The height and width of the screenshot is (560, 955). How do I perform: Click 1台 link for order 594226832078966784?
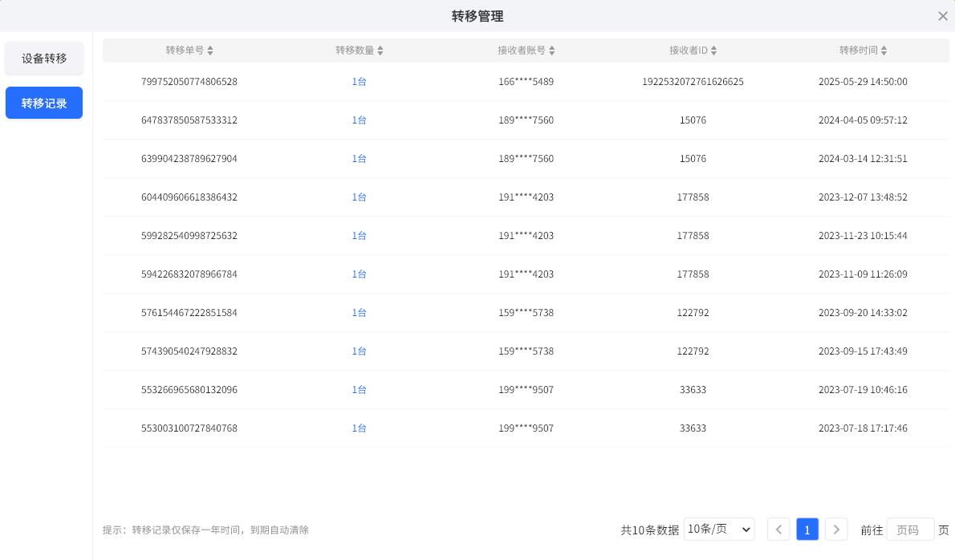[x=359, y=274]
